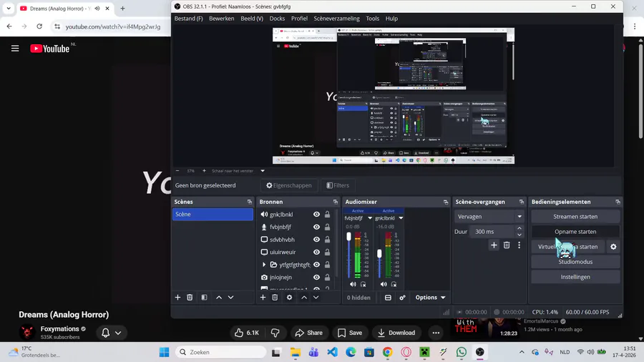644x362 pixels.
Task: Open virtual camera settings gear
Action: point(613,247)
